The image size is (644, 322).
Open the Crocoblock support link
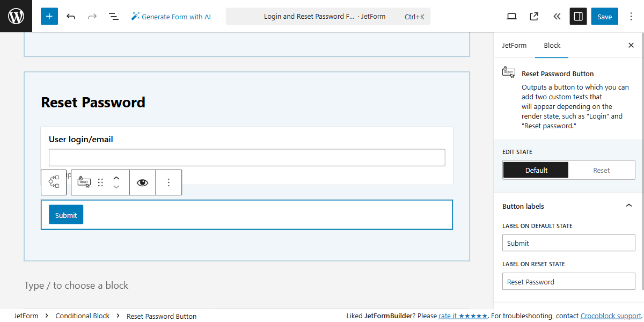[611, 316]
